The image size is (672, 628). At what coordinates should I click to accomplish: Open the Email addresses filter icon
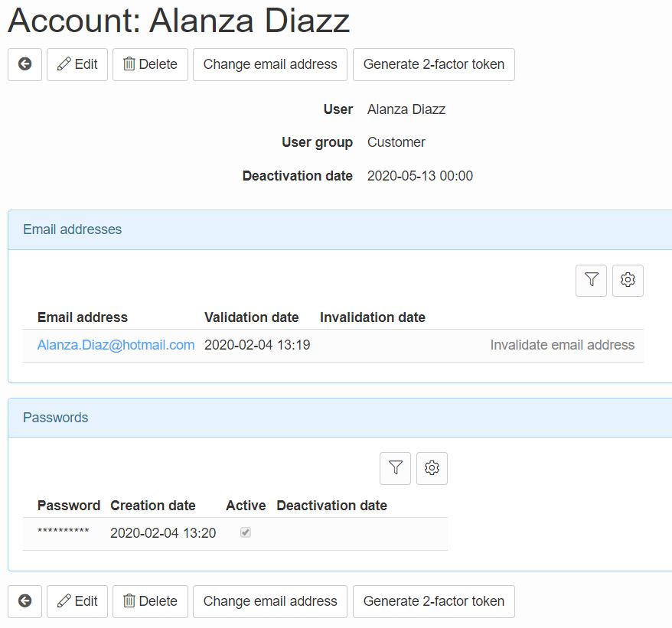tap(591, 280)
